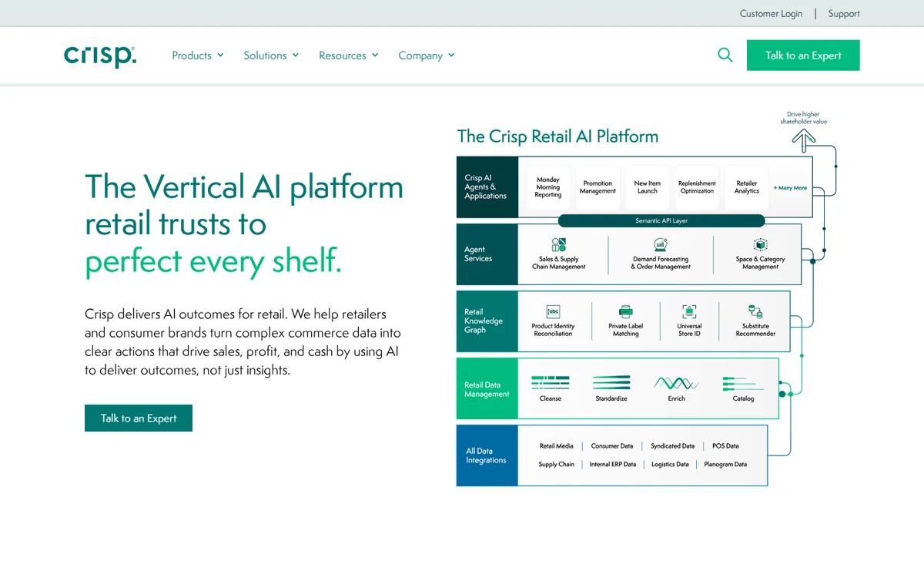Click the Logistics Data text
Viewport: 924px width, 578px height.
pyautogui.click(x=670, y=465)
